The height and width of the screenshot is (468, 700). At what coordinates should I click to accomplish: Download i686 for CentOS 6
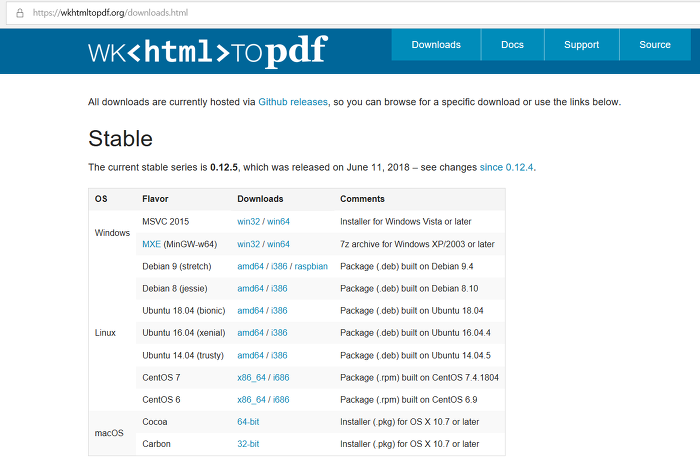click(281, 400)
